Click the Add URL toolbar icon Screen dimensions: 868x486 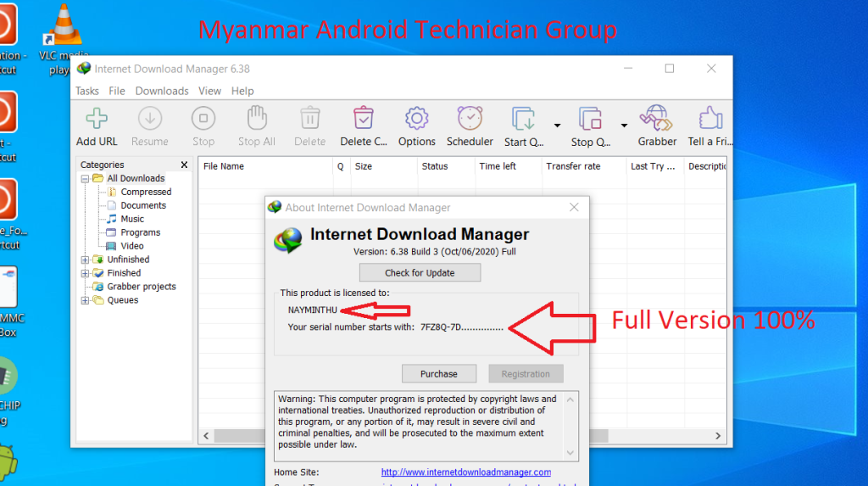click(97, 119)
